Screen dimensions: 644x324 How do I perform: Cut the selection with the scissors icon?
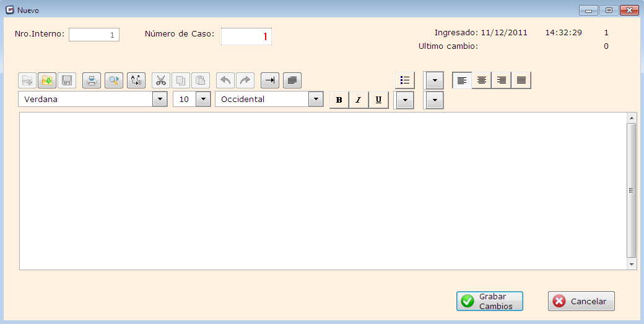[161, 80]
